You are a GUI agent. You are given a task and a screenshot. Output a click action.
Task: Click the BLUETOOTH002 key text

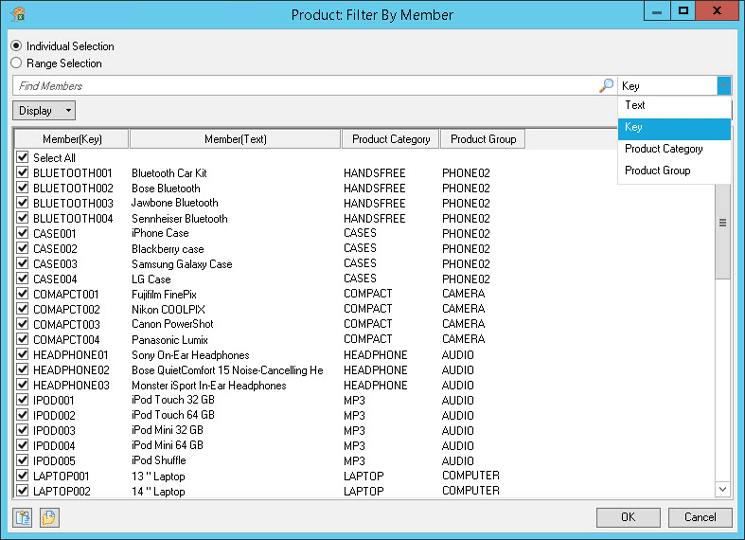coord(73,188)
